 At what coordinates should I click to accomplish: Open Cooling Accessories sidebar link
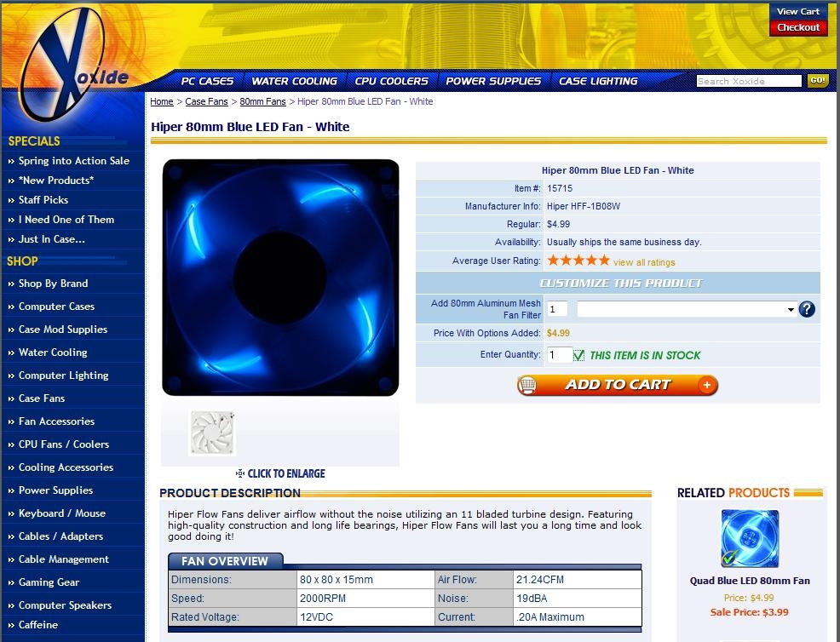tap(66, 467)
